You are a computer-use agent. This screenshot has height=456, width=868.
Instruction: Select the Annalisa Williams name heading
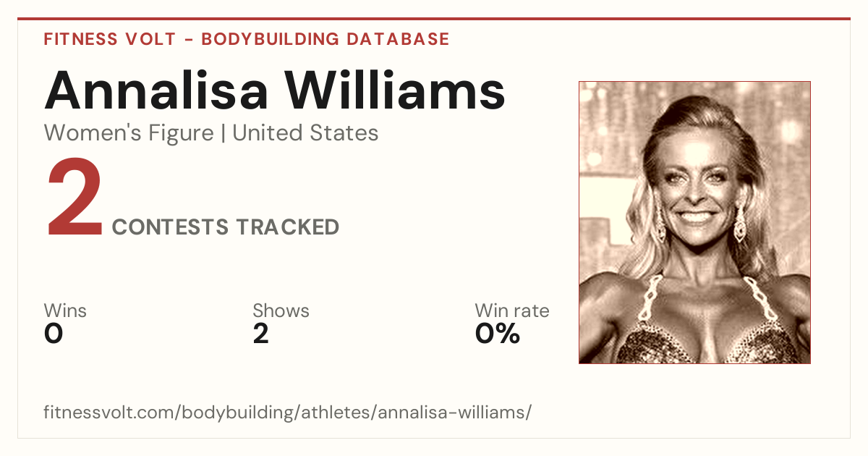(x=275, y=90)
